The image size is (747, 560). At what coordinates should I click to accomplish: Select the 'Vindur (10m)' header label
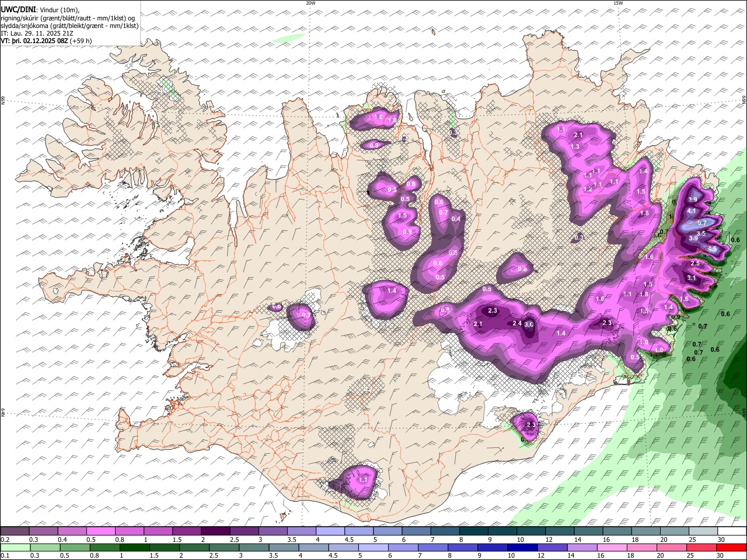[60, 10]
